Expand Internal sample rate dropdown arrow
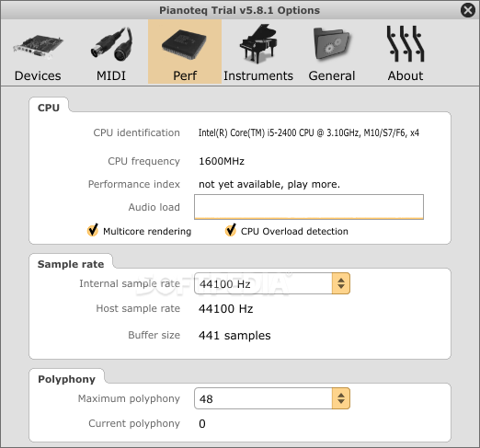The height and width of the screenshot is (448, 480). click(341, 283)
